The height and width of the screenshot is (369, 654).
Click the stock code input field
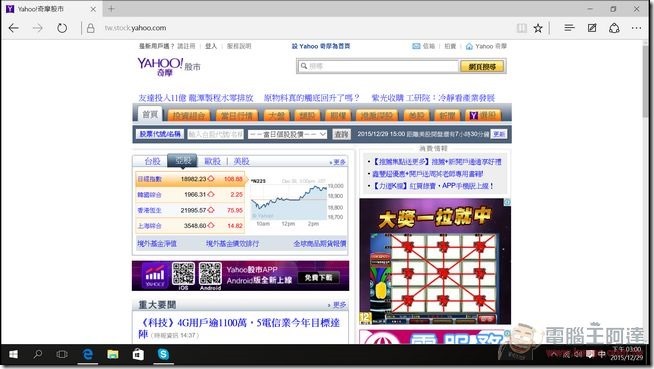(216, 134)
